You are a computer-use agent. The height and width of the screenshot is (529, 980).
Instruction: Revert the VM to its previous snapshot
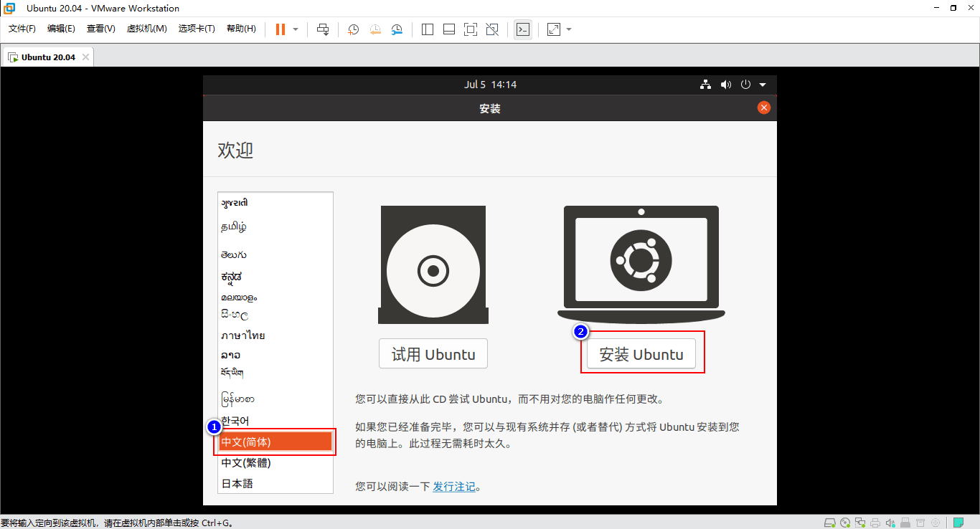click(x=375, y=29)
